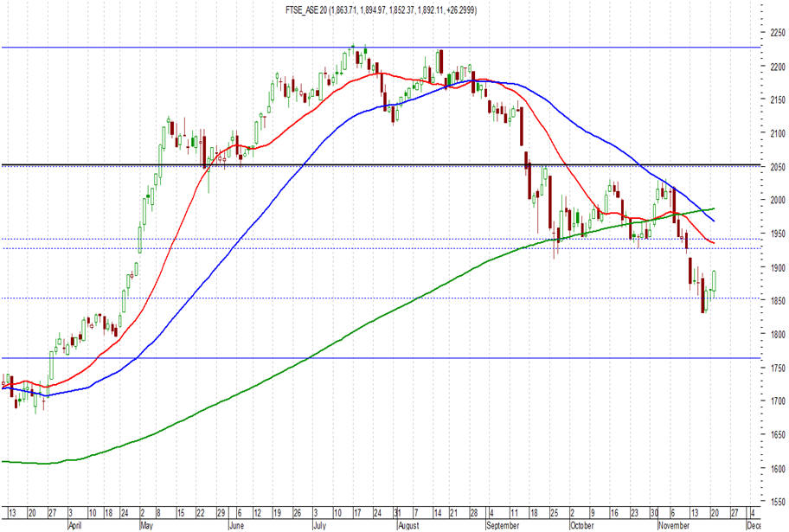The width and height of the screenshot is (789, 532).
Task: Click the August month label
Action: click(408, 525)
